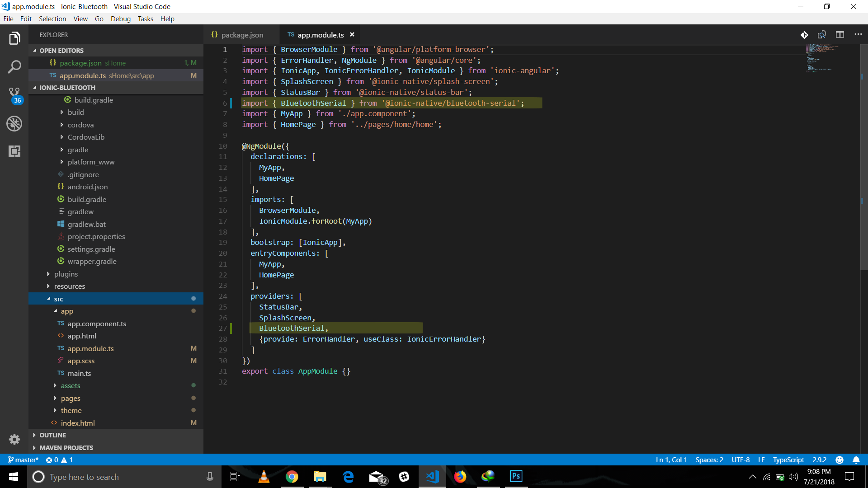Launch Firefox from the taskbar
Screen dimensions: 868x488
[460, 477]
